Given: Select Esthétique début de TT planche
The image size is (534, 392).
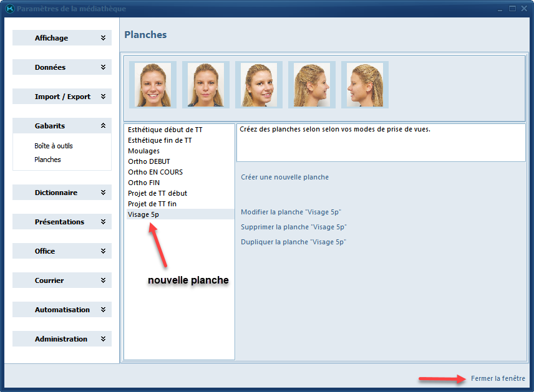Looking at the screenshot, I should pyautogui.click(x=165, y=130).
